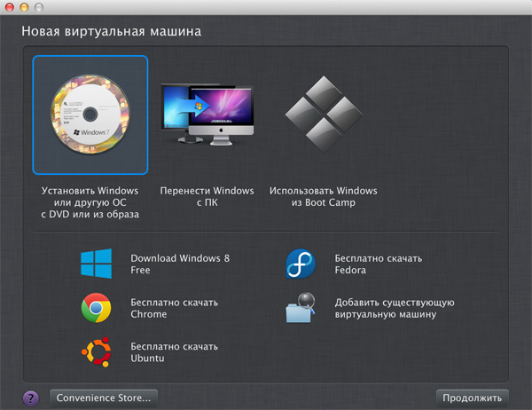Click the "Download Windows 8 Free" text
Image resolution: width=532 pixels, height=410 pixels.
click(x=180, y=264)
